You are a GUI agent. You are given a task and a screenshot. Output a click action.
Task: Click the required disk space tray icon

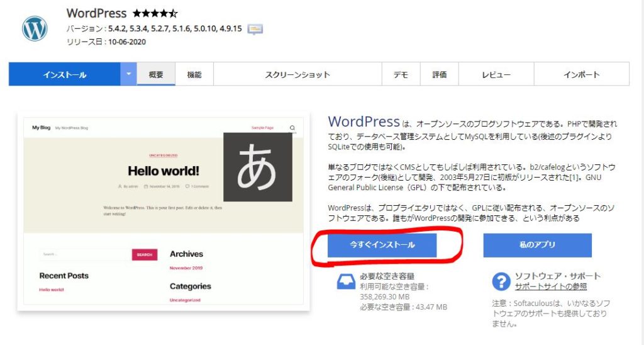coord(346,281)
